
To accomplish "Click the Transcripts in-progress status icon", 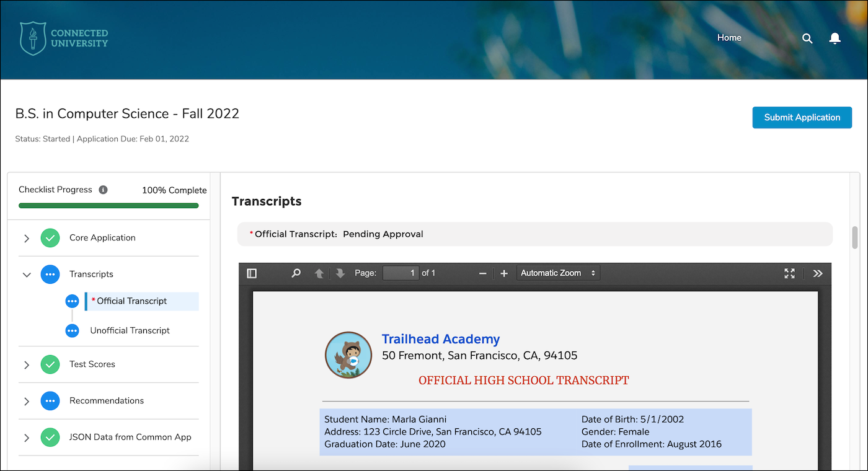I will [x=50, y=274].
